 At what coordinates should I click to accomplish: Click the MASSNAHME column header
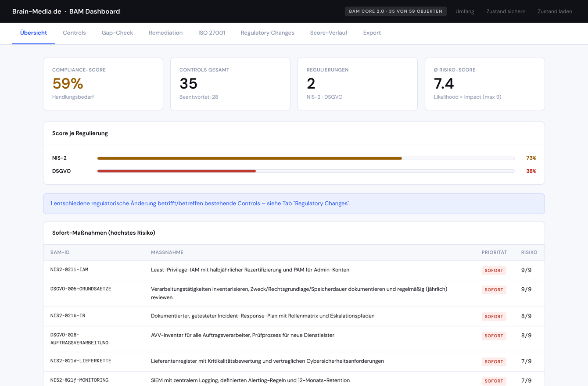pyautogui.click(x=167, y=252)
